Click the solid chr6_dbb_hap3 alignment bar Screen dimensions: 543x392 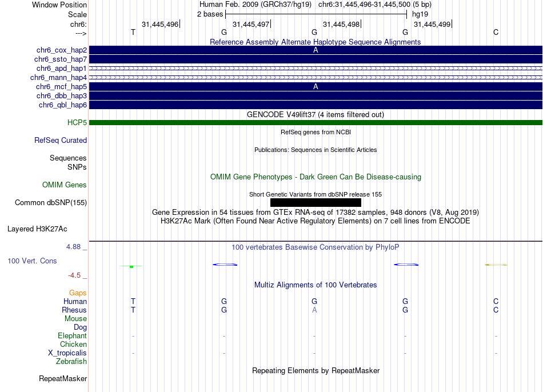tap(316, 95)
